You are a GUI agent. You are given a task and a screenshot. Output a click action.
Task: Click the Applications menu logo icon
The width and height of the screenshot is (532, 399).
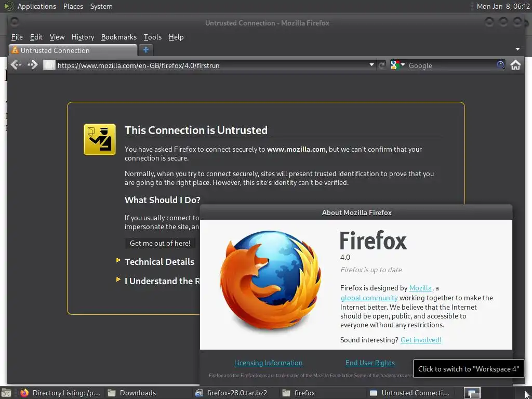pos(9,6)
